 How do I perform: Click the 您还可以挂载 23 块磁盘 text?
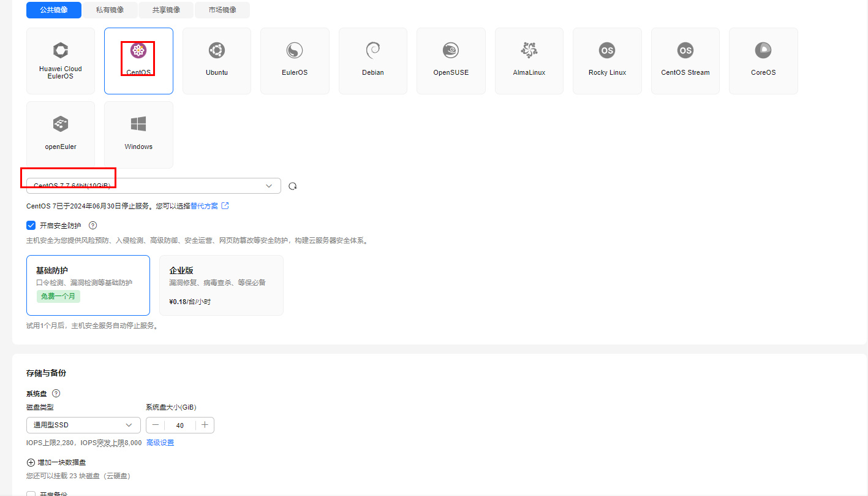[78, 476]
